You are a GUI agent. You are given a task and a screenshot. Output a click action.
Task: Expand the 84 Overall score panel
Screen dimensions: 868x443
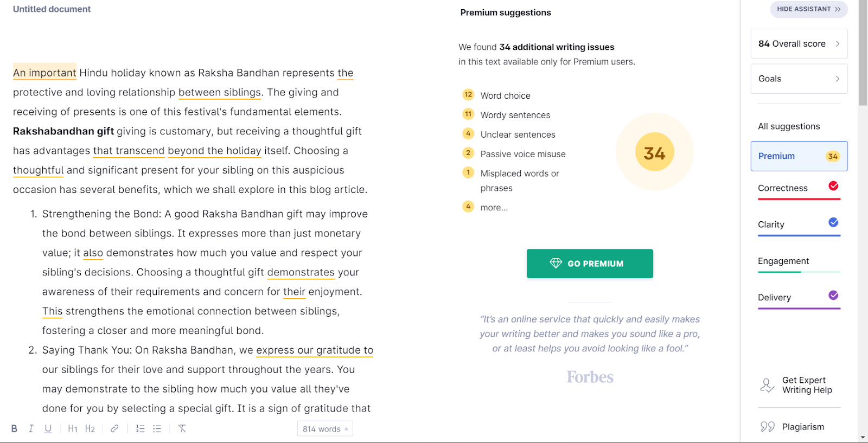(x=799, y=44)
